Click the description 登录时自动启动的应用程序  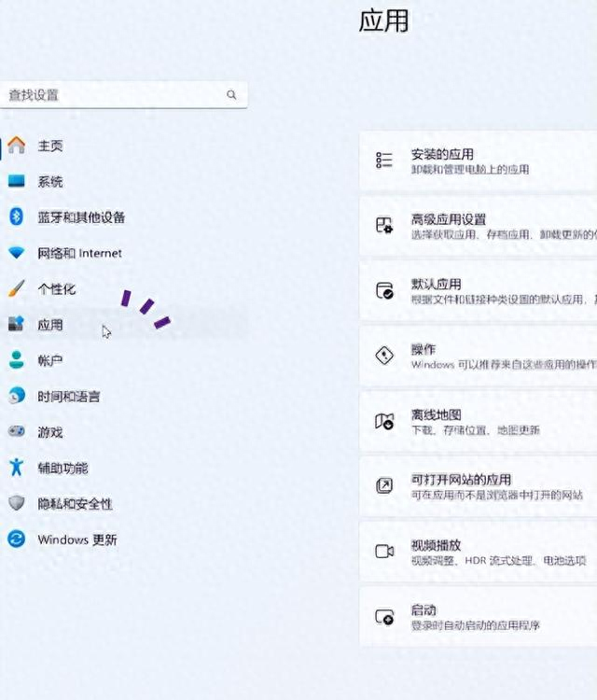476,625
